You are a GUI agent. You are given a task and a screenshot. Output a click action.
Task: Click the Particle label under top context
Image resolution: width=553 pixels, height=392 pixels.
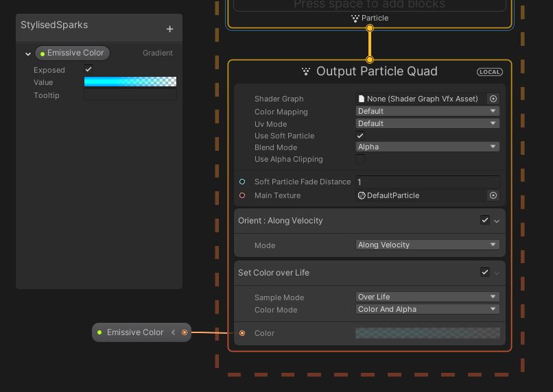(x=375, y=18)
